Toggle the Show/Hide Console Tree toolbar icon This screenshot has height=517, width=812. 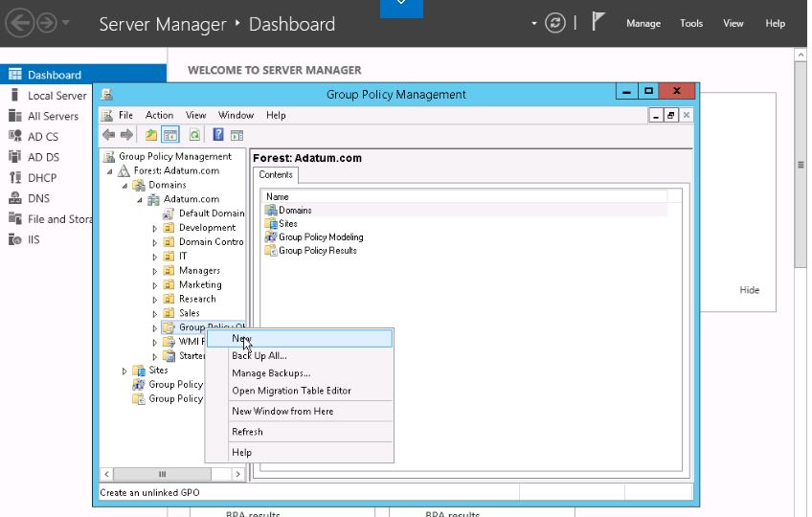[x=170, y=135]
